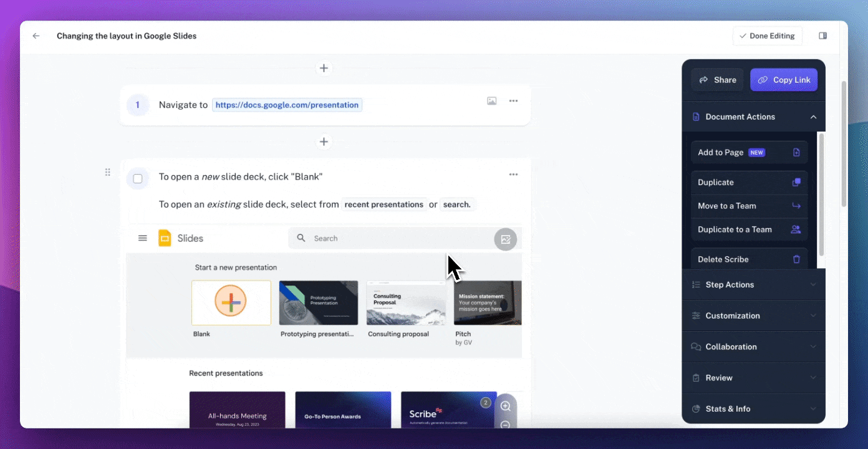
Task: Choose Delete Scribe
Action: click(x=750, y=259)
